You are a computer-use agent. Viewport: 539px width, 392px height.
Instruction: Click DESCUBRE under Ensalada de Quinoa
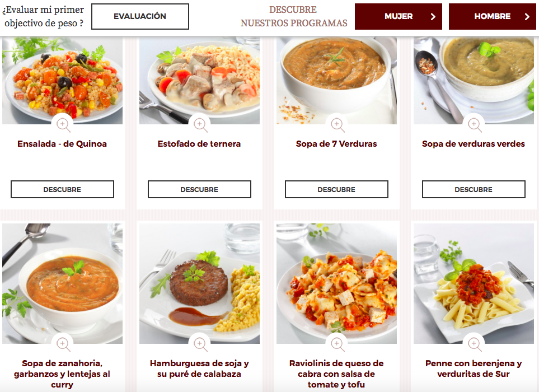point(62,189)
